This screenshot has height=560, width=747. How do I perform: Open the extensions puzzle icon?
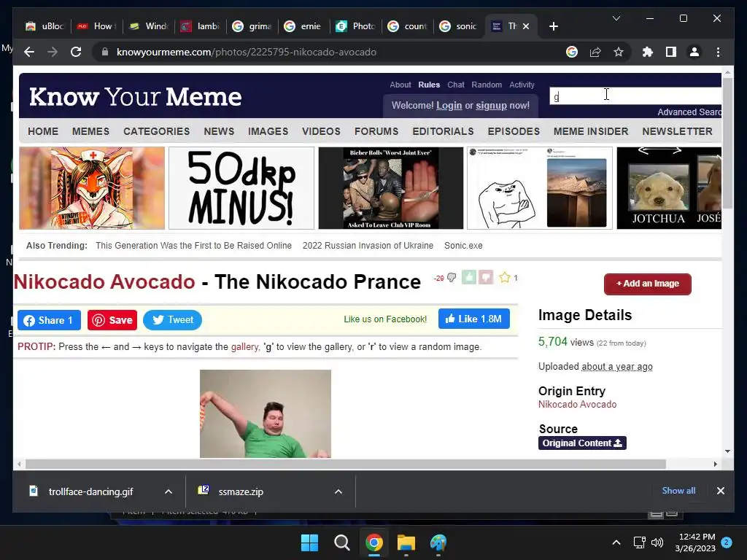coord(648,52)
